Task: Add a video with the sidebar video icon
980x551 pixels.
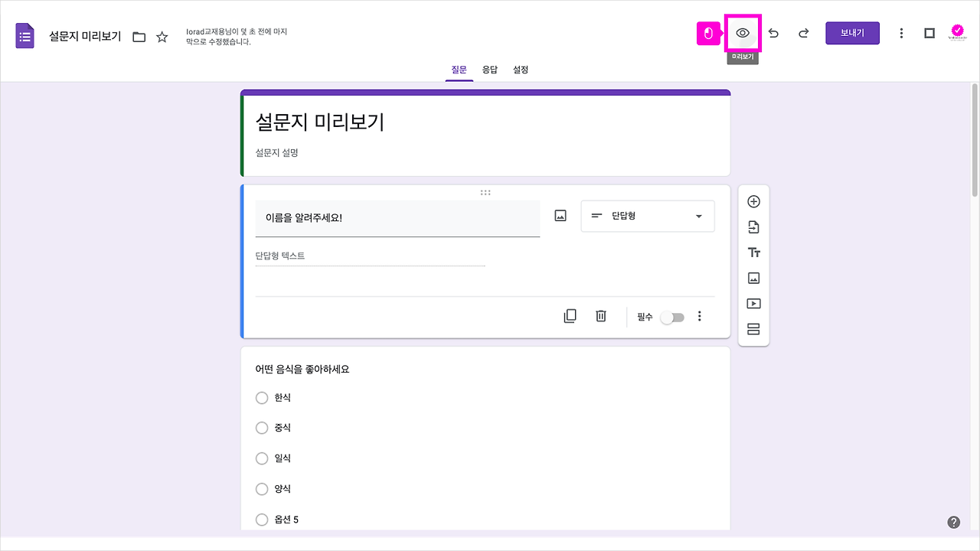Action: [753, 303]
